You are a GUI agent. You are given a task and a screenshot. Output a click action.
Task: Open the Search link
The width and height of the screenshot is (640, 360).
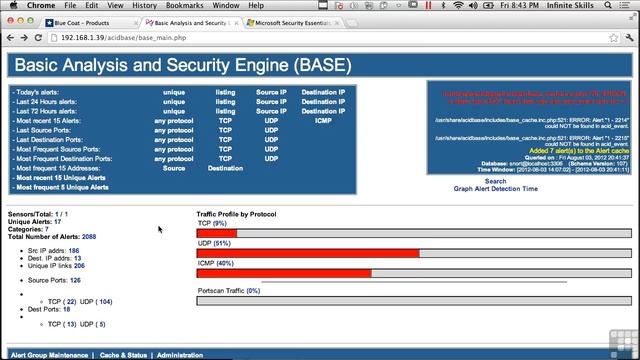pos(496,181)
